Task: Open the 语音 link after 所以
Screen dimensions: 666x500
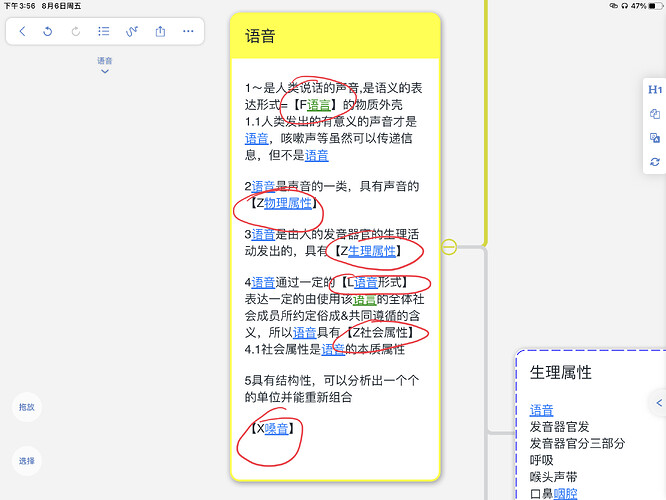Action: point(305,333)
